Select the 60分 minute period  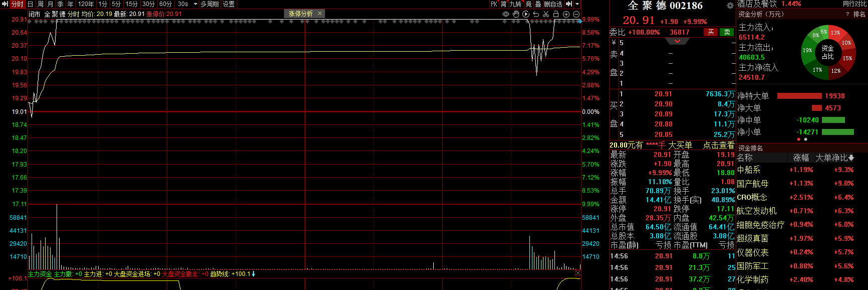click(x=165, y=4)
